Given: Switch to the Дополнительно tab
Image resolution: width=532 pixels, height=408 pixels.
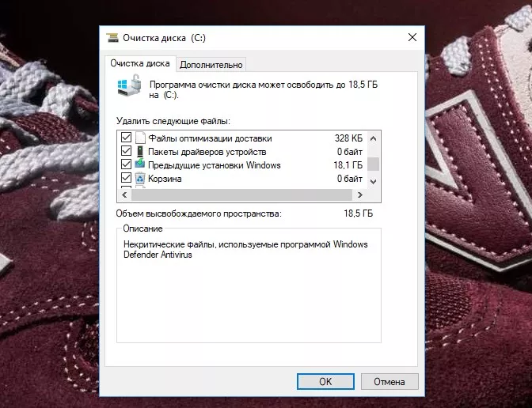Looking at the screenshot, I should pos(211,64).
